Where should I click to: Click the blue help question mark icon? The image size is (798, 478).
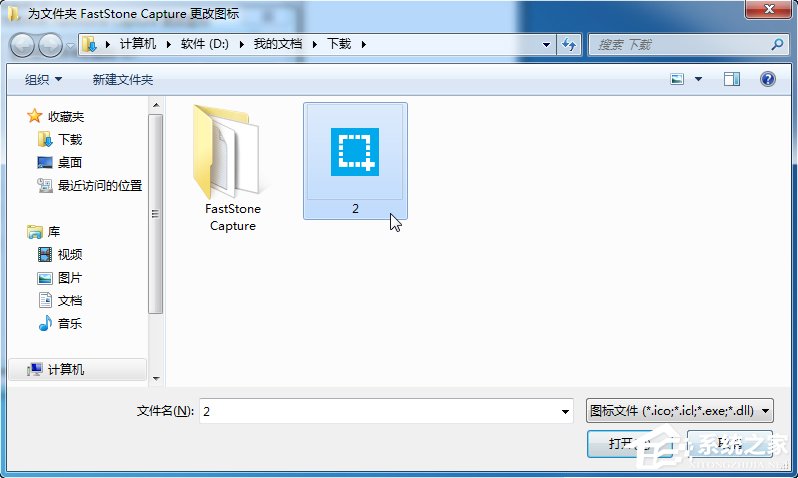pos(767,79)
